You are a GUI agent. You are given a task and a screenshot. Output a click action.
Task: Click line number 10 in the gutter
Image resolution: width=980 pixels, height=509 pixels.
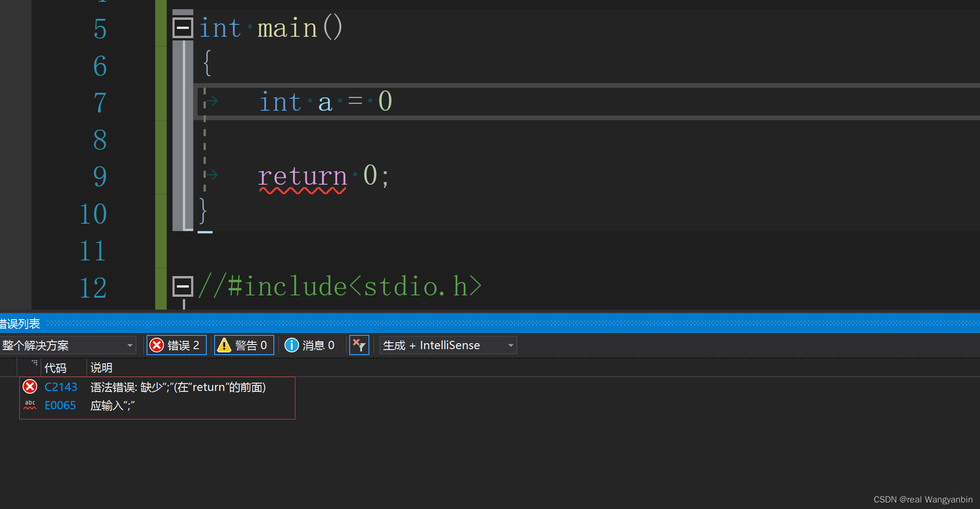93,214
